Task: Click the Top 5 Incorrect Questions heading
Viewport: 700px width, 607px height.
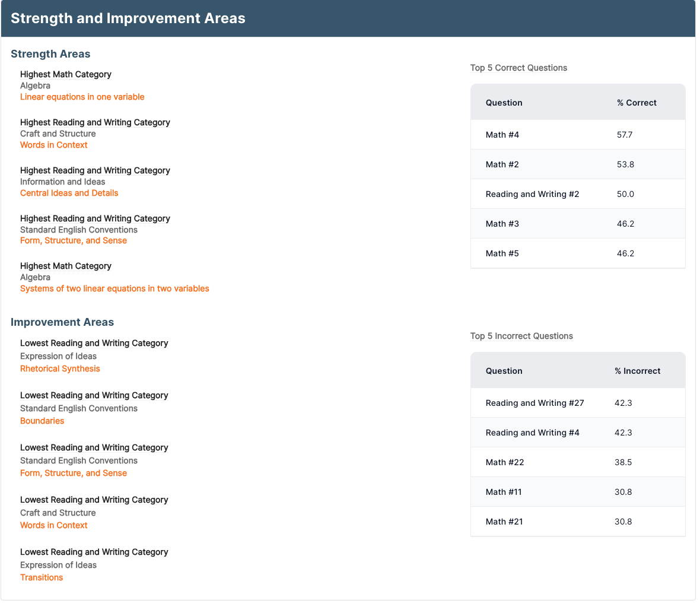Action: click(x=521, y=336)
